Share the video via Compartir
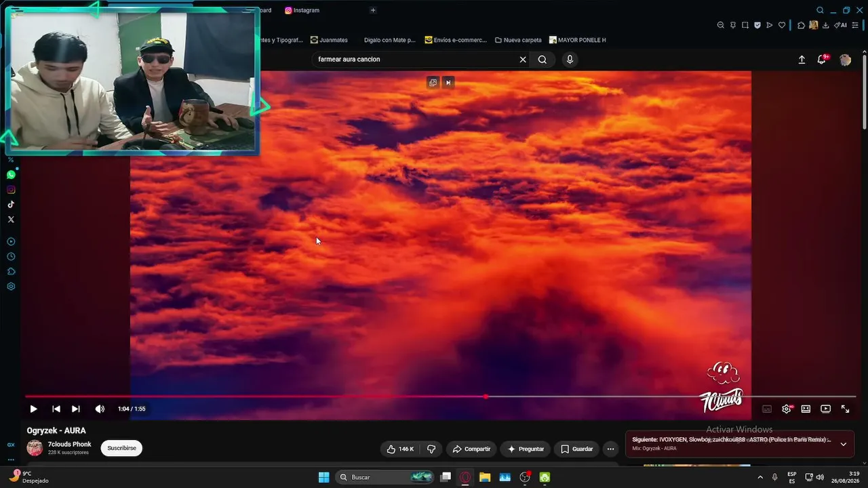This screenshot has width=868, height=488. 471,449
